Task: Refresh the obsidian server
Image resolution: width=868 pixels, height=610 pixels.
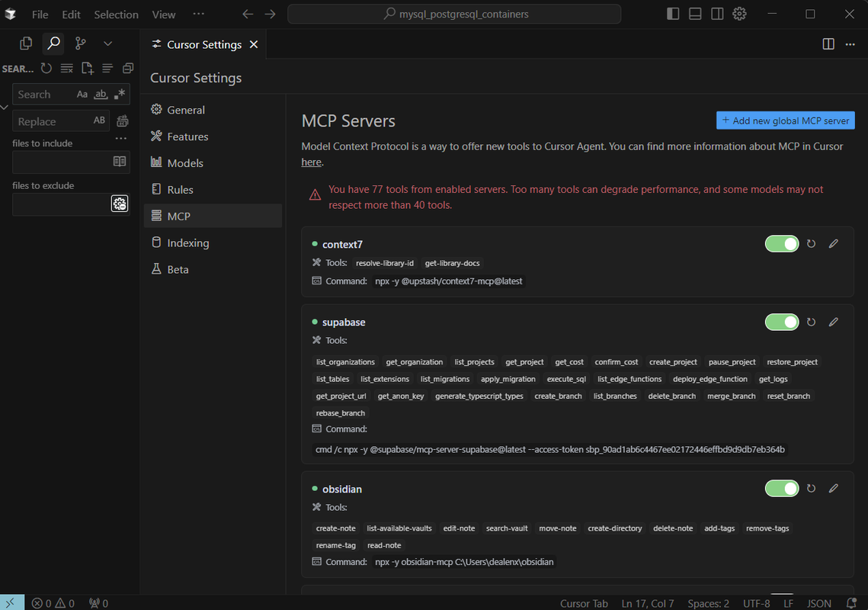Action: (811, 489)
